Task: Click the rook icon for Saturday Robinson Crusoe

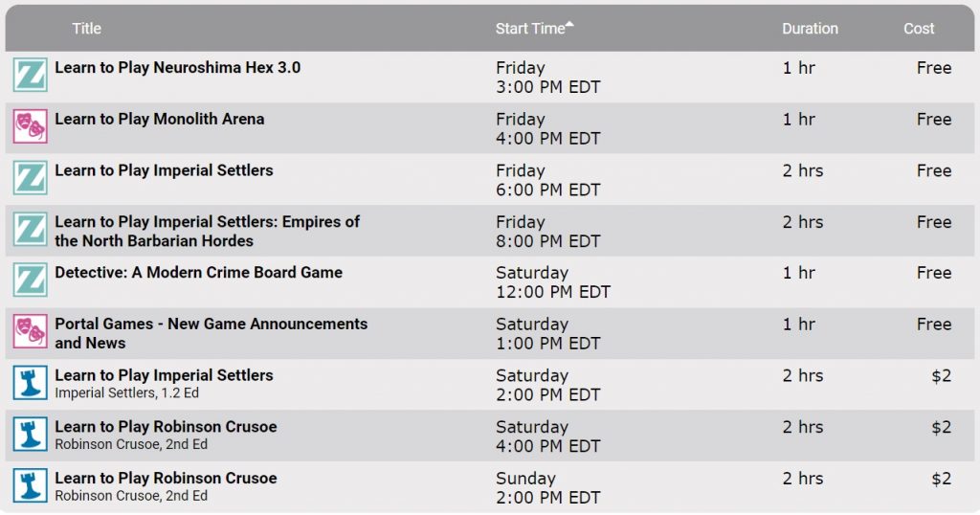Action: [x=30, y=434]
